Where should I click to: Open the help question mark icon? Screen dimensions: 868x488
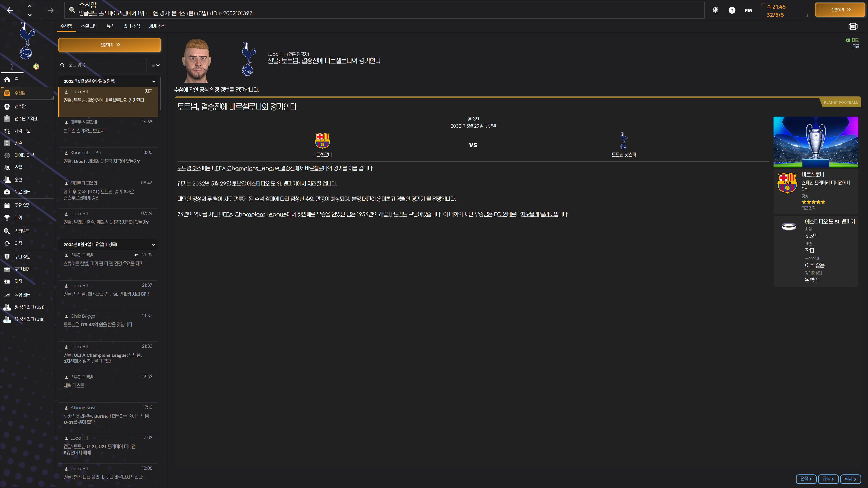pyautogui.click(x=731, y=10)
